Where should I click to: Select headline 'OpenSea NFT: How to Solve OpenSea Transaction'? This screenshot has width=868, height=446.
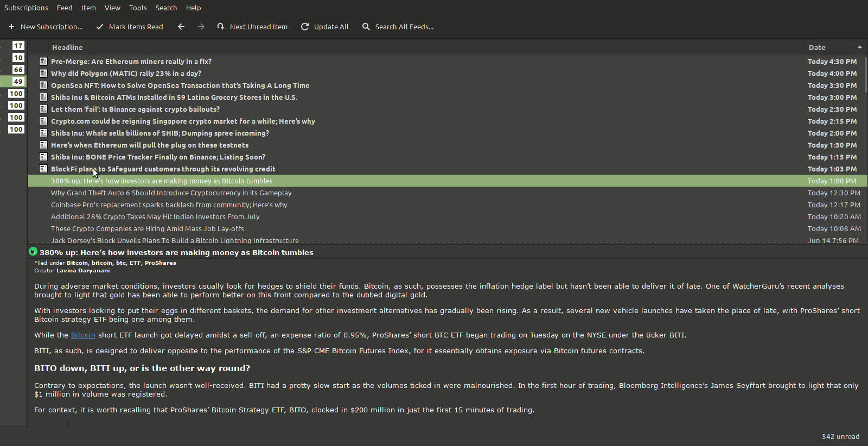pos(180,85)
